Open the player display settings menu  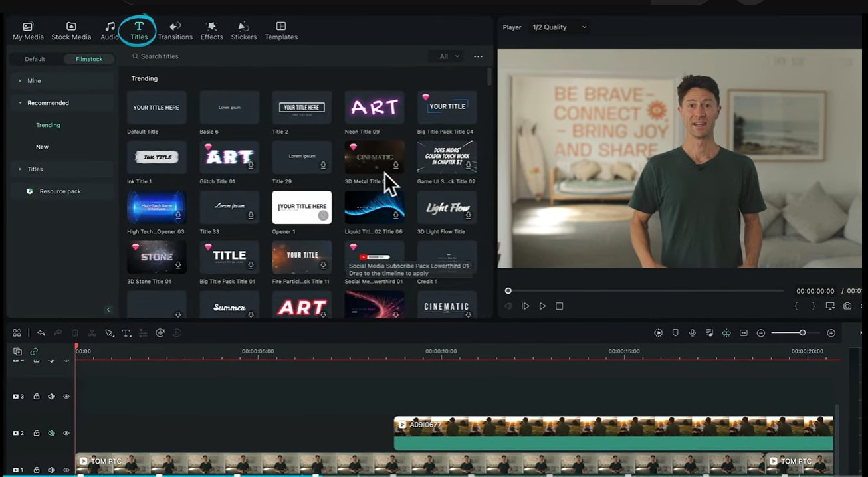(x=830, y=306)
